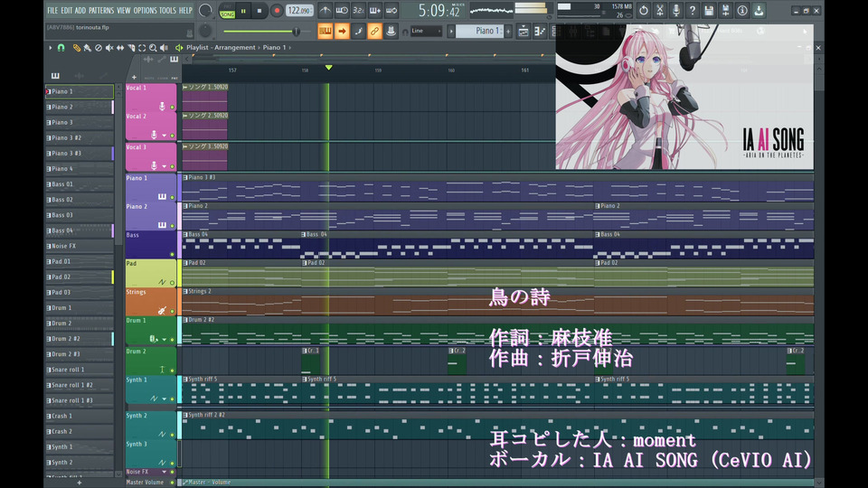The image size is (868, 488).
Task: Mute the Drum 1 track via green dot
Action: 172,340
